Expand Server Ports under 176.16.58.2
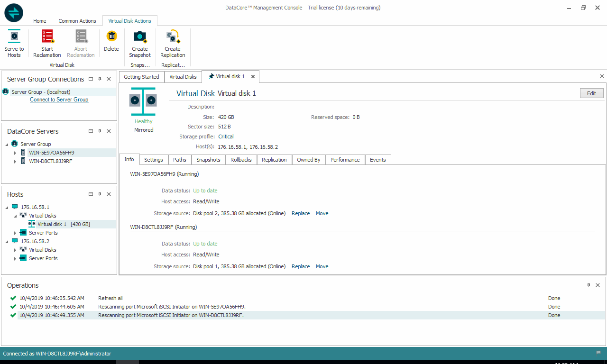The image size is (607, 364). [x=15, y=258]
